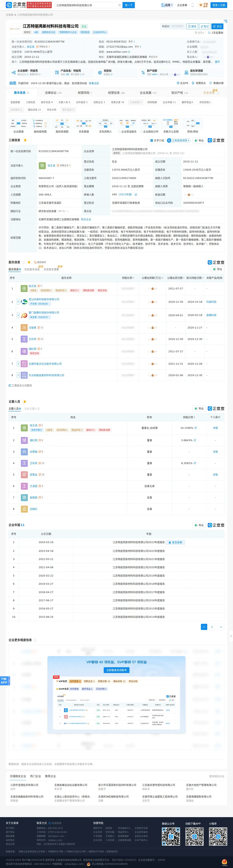Click 冯智勇 avatar in shareholder table
This screenshot has width=233, height=868.
(24, 328)
